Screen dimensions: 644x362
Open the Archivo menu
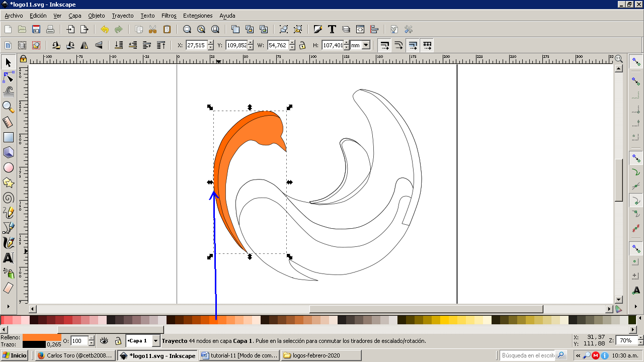14,16
